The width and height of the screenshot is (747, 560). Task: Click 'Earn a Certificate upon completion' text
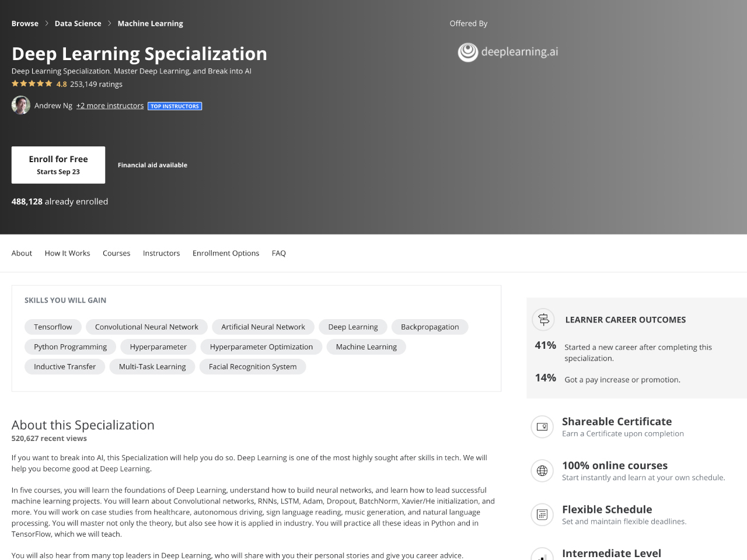click(x=623, y=433)
